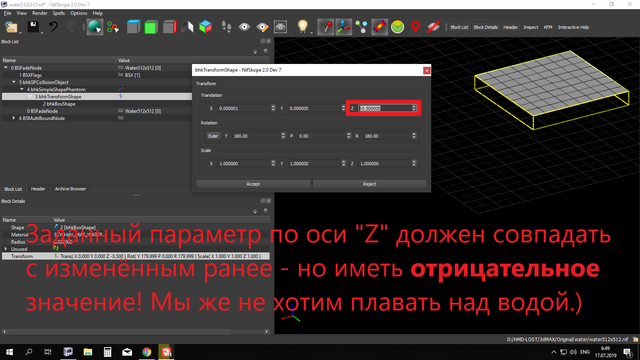Screen dimensions: 640x360
Task: Click Accept in the bhkTransformShape dialog
Action: (x=253, y=184)
